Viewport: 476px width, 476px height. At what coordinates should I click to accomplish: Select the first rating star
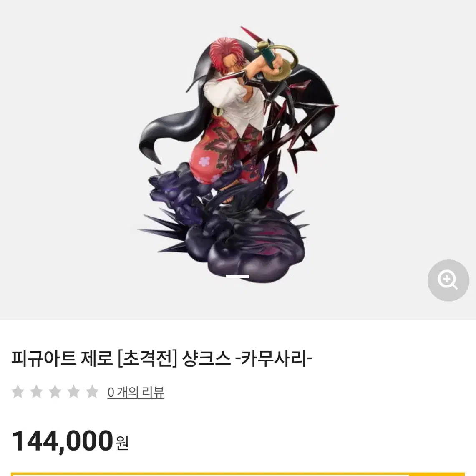pyautogui.click(x=18, y=392)
